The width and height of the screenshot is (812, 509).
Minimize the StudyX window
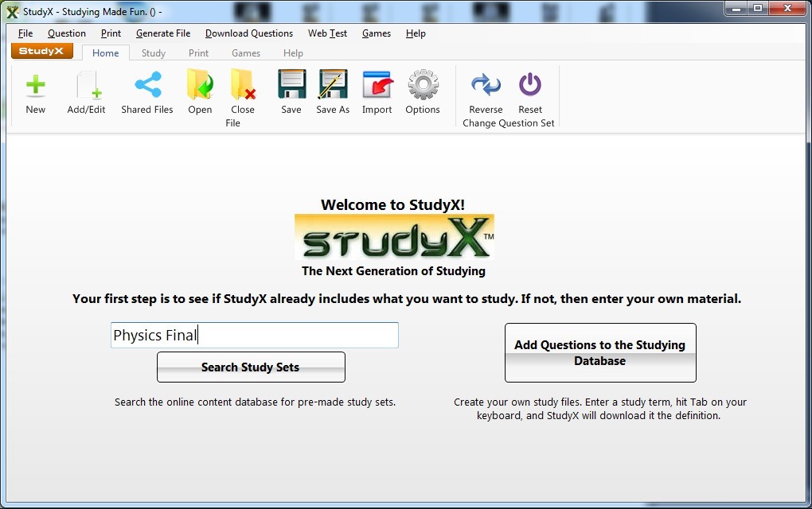(736, 8)
